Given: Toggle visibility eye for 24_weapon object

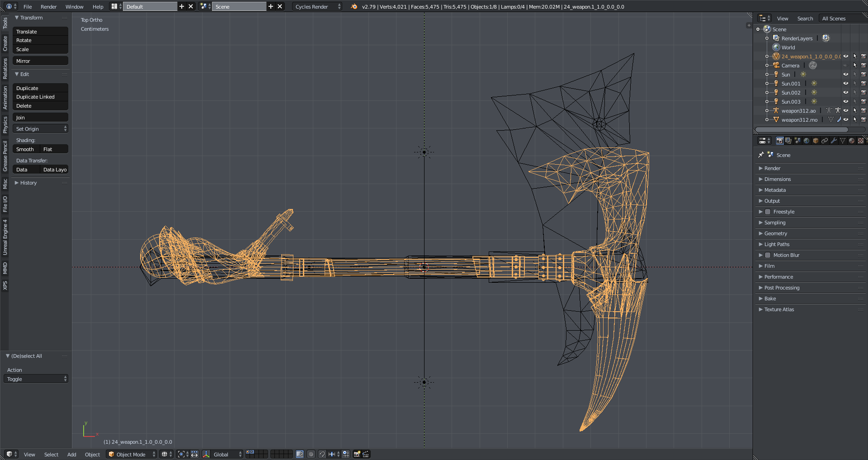Looking at the screenshot, I should (846, 56).
